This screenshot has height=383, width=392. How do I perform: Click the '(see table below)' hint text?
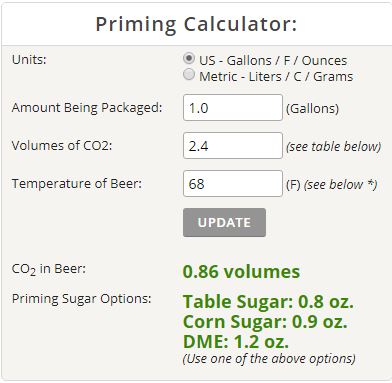[x=333, y=146]
